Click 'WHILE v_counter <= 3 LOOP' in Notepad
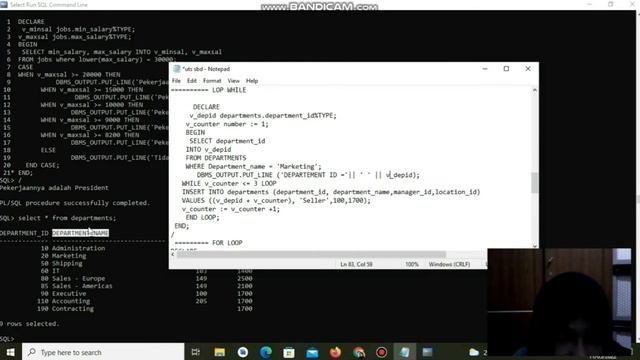Viewport: 640px width, 360px height. [229, 183]
